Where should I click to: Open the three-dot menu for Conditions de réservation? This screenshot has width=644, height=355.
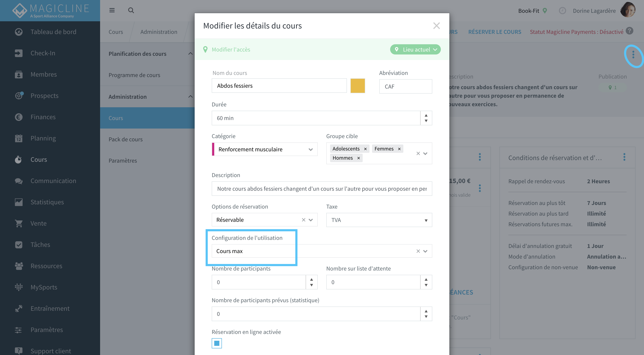[624, 157]
